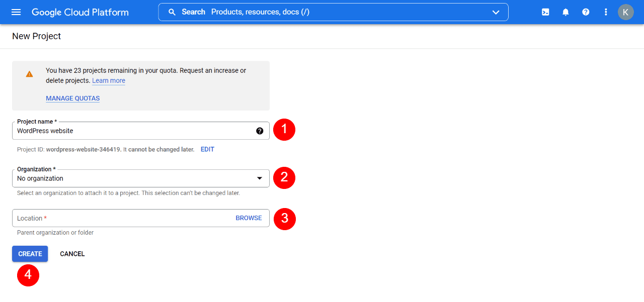Select the New Project page heading
Viewport: 644px width, 302px height.
click(x=36, y=36)
